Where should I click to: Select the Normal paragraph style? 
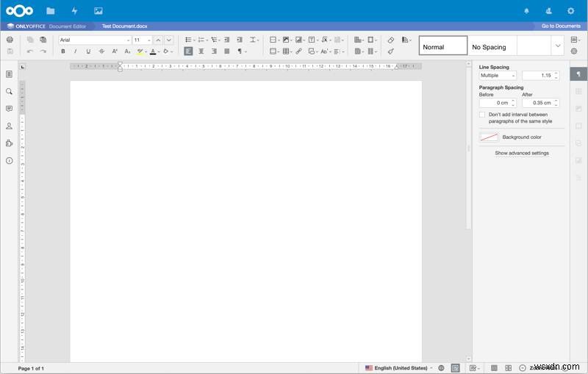pos(443,46)
